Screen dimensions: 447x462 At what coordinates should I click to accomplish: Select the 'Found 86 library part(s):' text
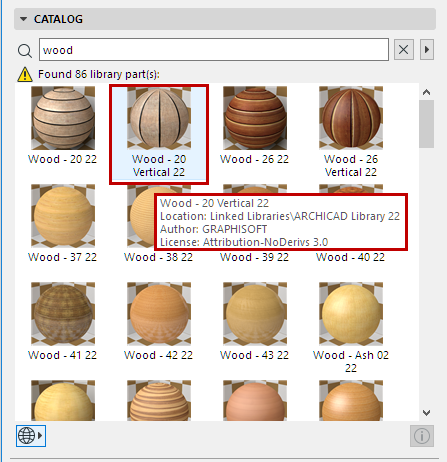[99, 74]
